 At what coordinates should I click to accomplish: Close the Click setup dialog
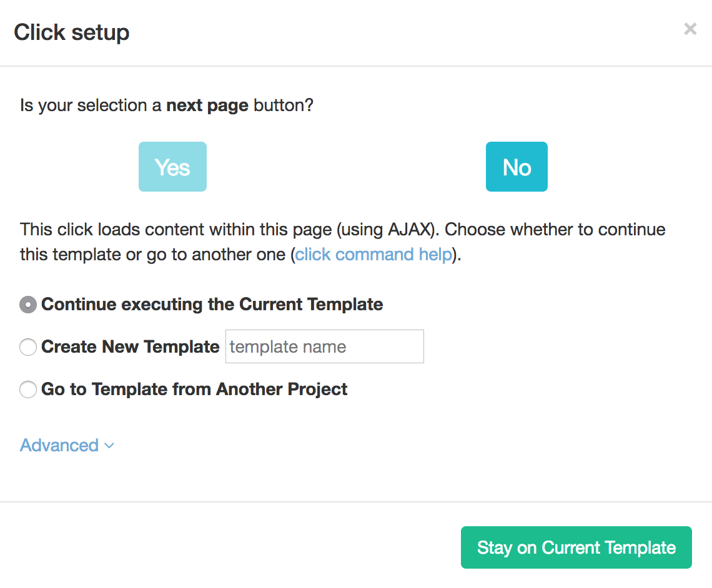click(690, 29)
